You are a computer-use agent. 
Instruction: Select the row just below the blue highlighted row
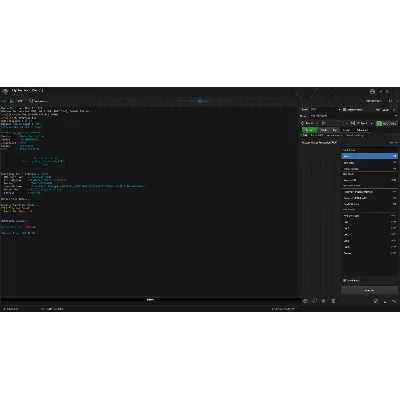coord(369,163)
